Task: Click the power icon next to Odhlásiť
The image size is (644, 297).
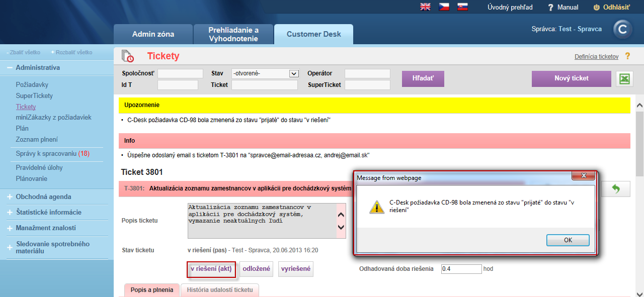Action: tap(597, 8)
